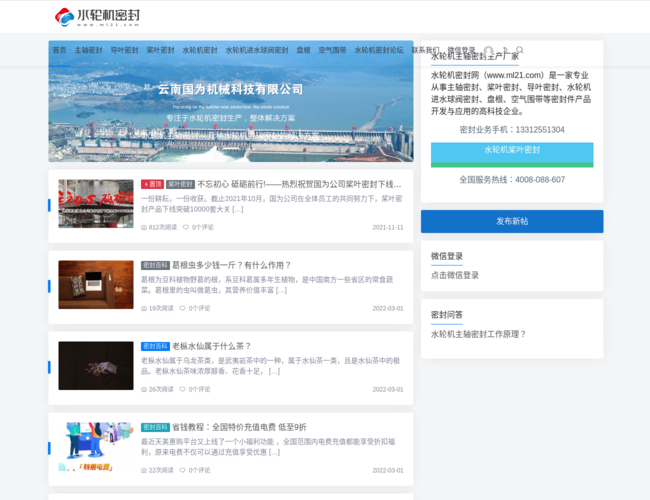This screenshot has width=650, height=500.
Task: Click the excerpt starting 最近天美惠购平台
Action: pos(268,447)
